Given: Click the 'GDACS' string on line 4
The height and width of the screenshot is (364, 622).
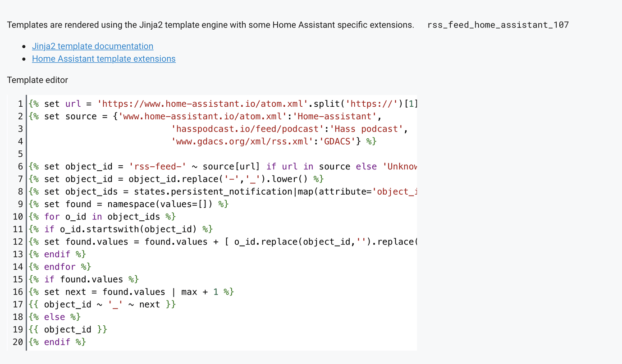Looking at the screenshot, I should tap(336, 141).
